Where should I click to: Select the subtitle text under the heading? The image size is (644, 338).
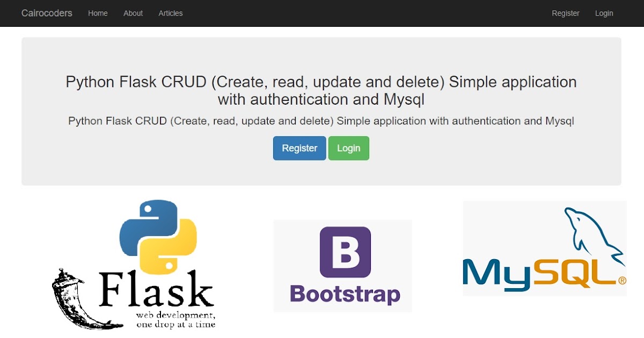[321, 121]
